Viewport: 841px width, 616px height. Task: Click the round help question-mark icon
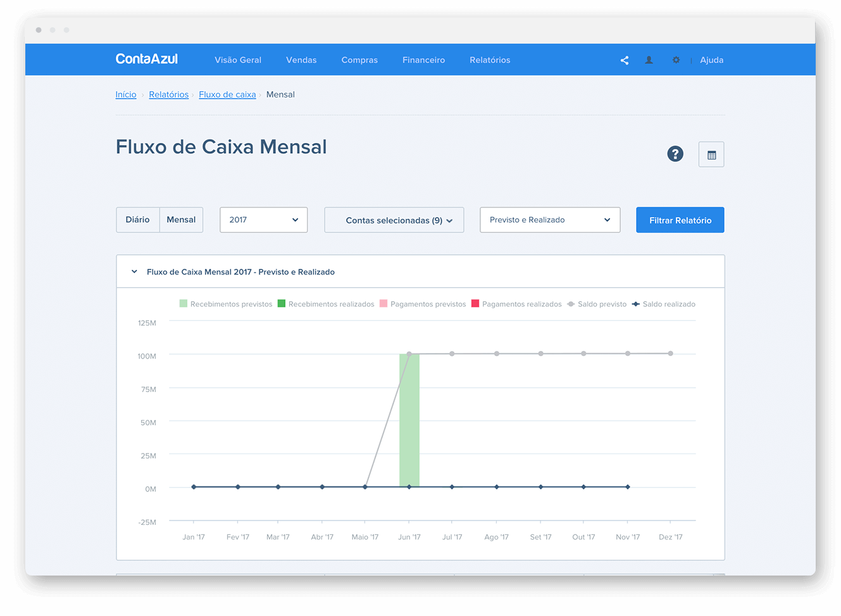coord(675,154)
